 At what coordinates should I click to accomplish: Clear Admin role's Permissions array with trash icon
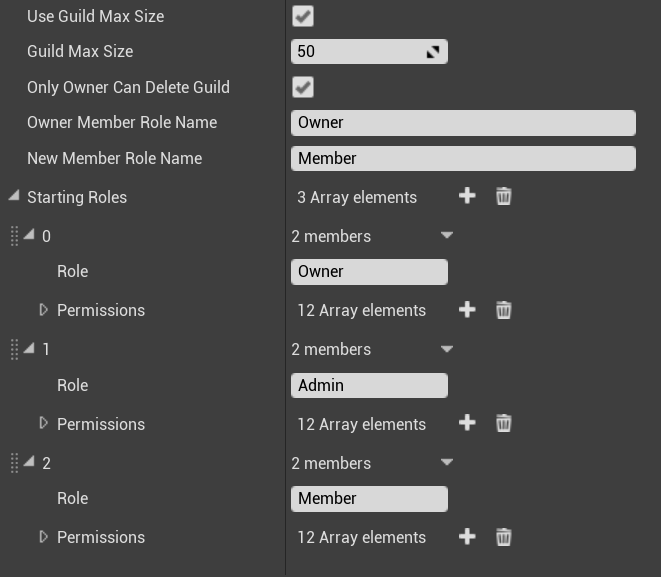(504, 424)
